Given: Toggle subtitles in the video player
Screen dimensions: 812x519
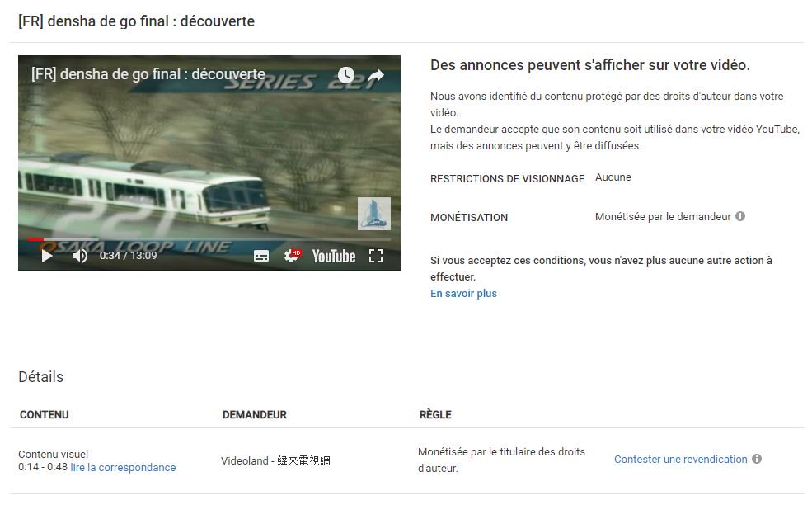Looking at the screenshot, I should (x=261, y=256).
